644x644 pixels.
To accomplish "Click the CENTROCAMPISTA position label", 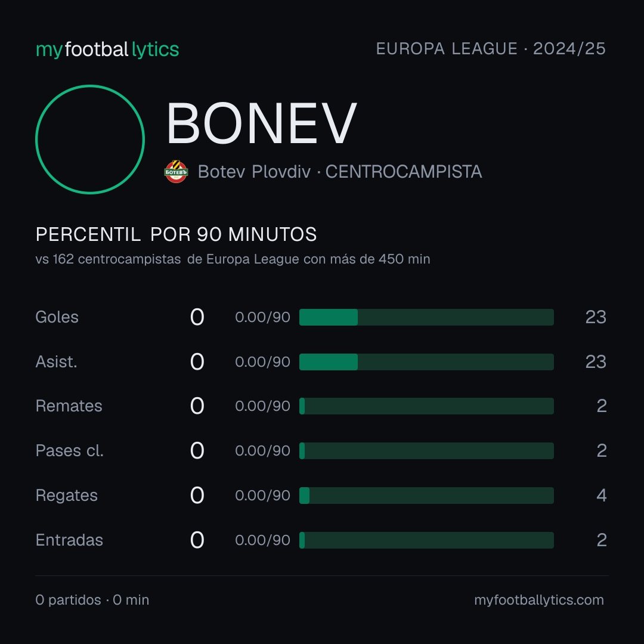I will (404, 172).
